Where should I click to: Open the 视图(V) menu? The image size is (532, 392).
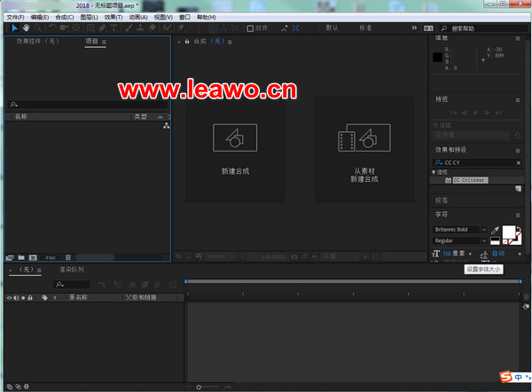click(x=163, y=18)
